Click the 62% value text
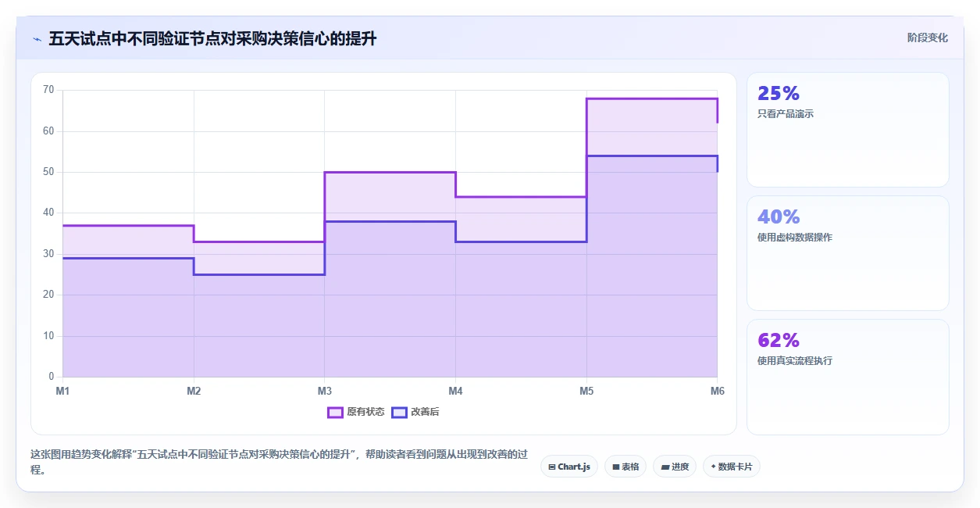 [x=779, y=341]
